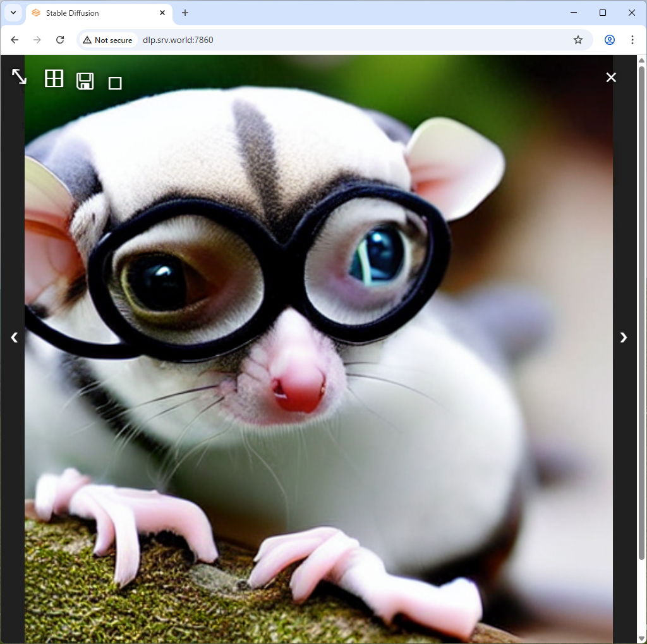Go to next image with right arrow
Image resolution: width=647 pixels, height=644 pixels.
pyautogui.click(x=624, y=337)
